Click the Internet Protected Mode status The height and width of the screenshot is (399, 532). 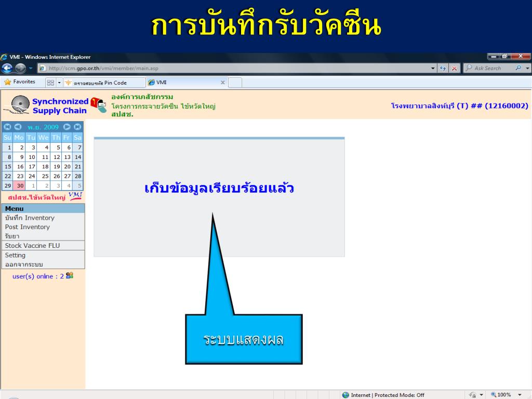[388, 395]
